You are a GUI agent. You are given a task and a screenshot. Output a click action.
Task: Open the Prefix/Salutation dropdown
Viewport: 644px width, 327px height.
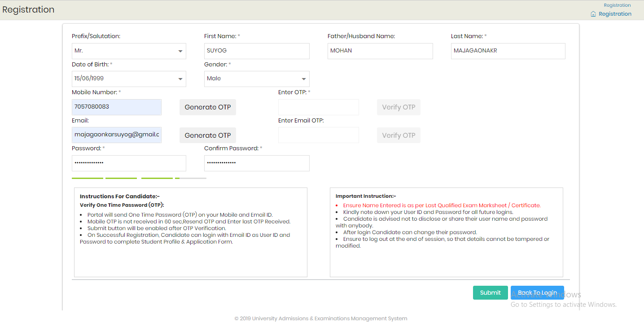point(129,51)
